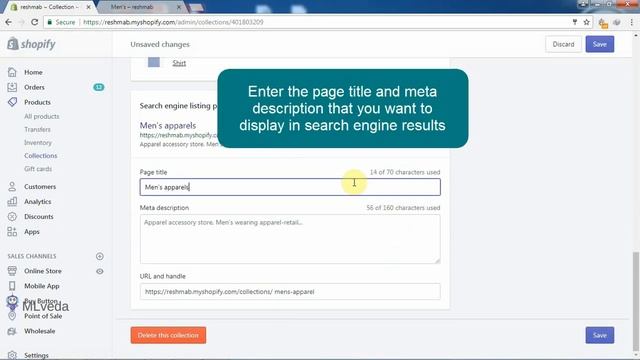640x360 pixels.
Task: Open Inventory in sidebar
Action: (x=38, y=142)
